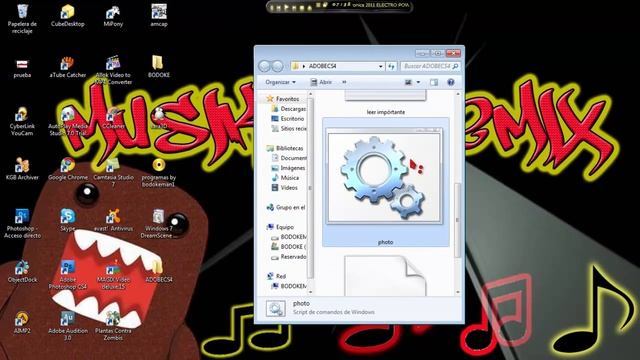Open the address bar history dropdown arrow
The height and width of the screenshot is (360, 640).
(x=380, y=66)
